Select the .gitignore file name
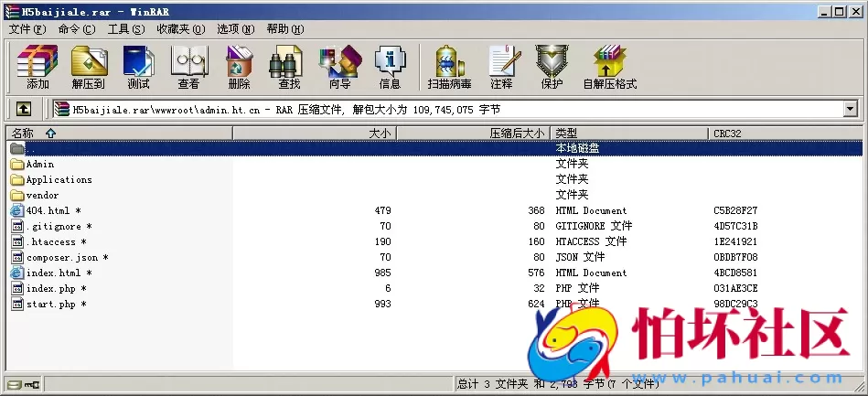Viewport: 868px width, 396px height. [59, 226]
